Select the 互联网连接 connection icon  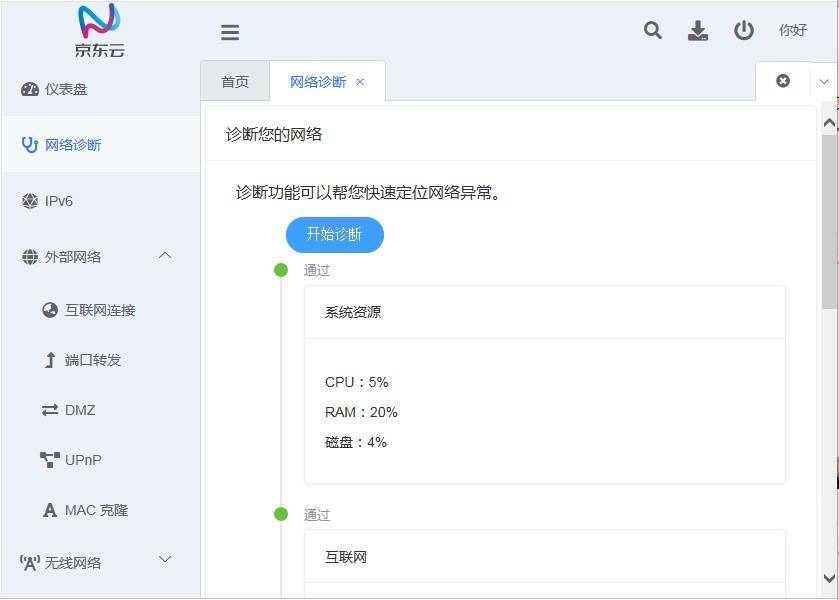pyautogui.click(x=48, y=310)
